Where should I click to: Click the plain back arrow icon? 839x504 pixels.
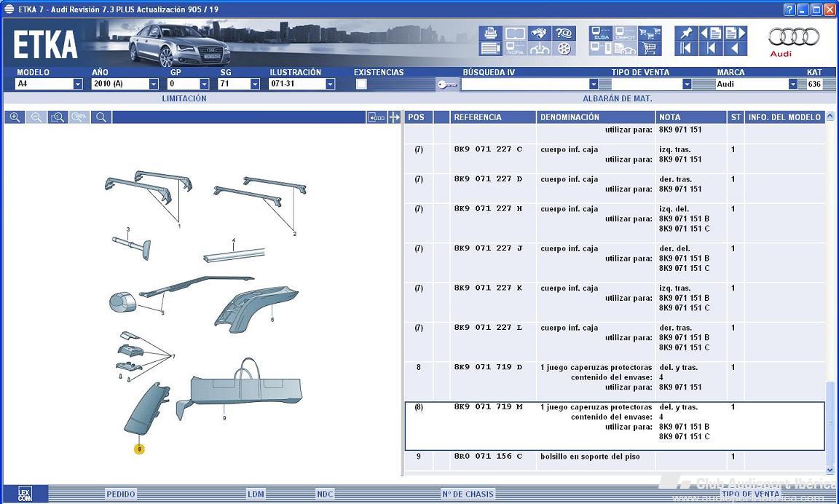pos(735,49)
